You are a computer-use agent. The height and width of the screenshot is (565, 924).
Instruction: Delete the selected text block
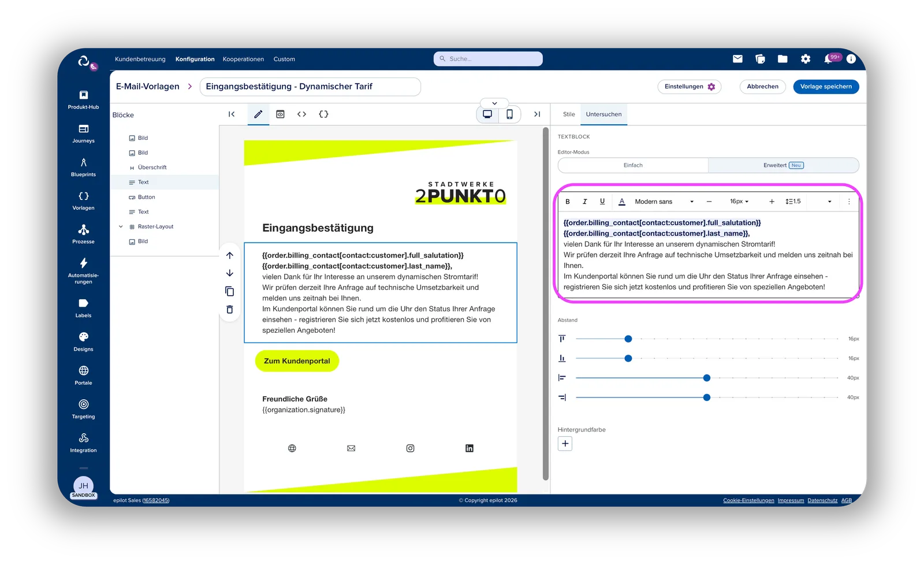(230, 310)
